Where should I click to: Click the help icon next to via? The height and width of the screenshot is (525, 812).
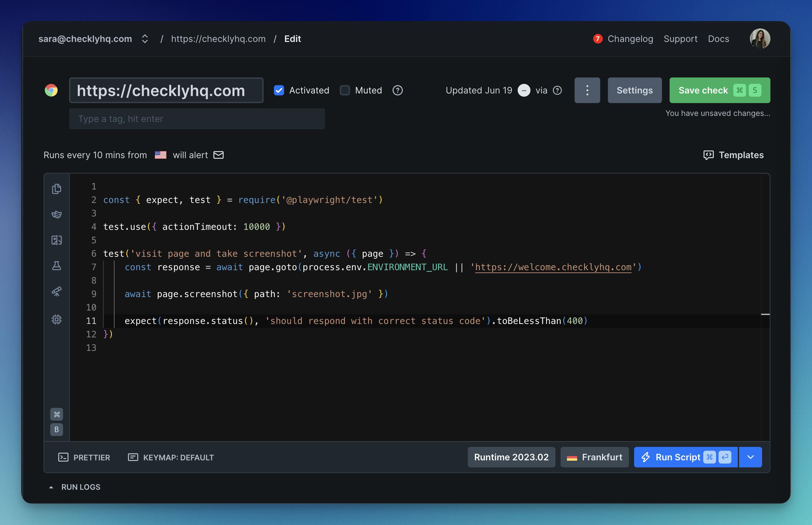point(557,90)
